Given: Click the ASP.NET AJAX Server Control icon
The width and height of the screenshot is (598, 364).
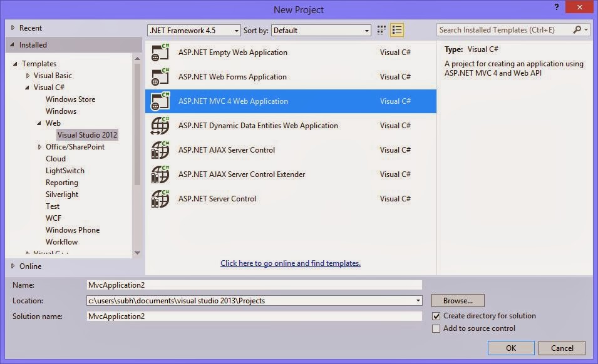Looking at the screenshot, I should 160,150.
